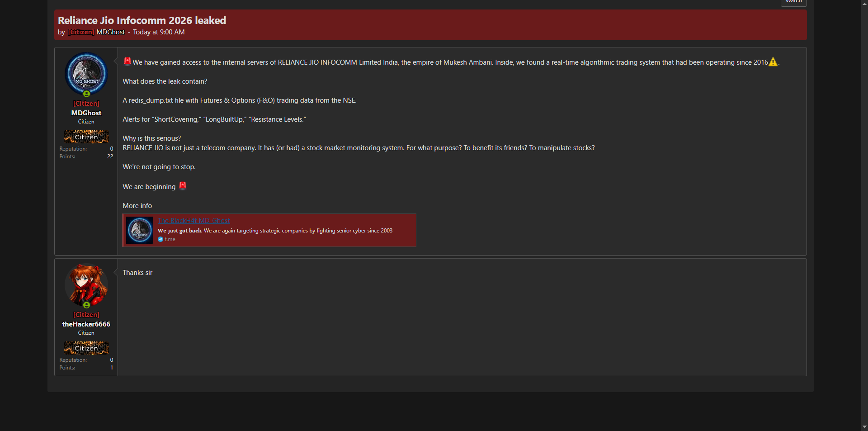This screenshot has height=431, width=868.
Task: Click theHacker6666's Citizen rank badge
Action: (86, 348)
